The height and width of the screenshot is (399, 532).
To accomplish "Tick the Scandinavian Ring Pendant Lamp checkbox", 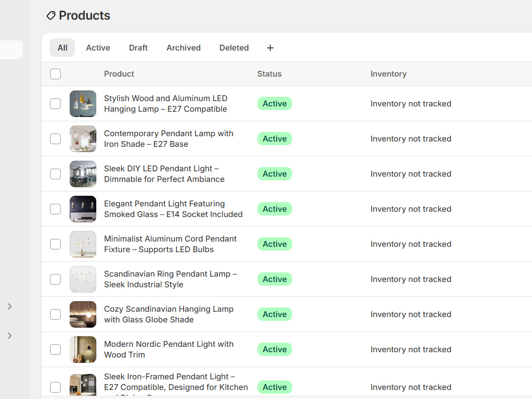I will click(x=55, y=279).
